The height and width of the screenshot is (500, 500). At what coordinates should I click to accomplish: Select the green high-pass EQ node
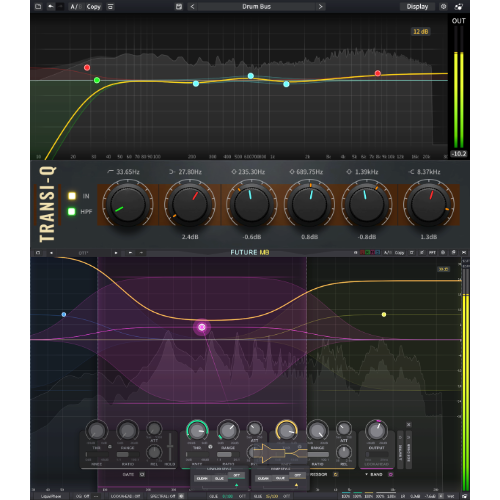click(x=97, y=80)
